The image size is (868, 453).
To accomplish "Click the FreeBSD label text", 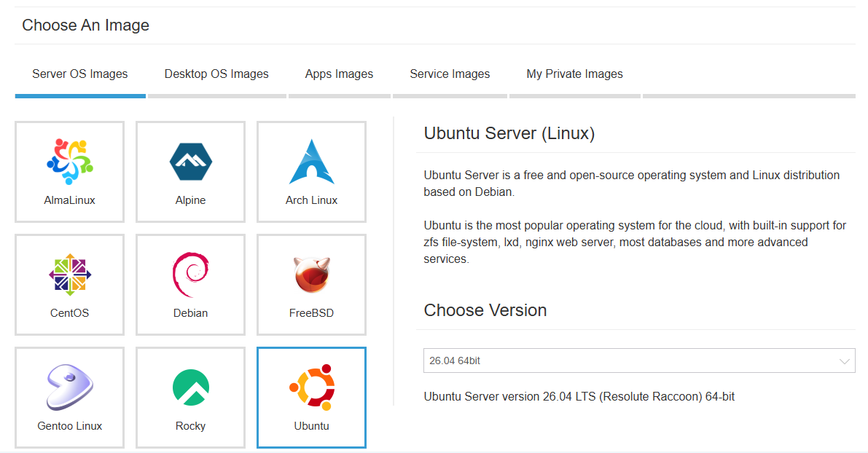I will [312, 313].
